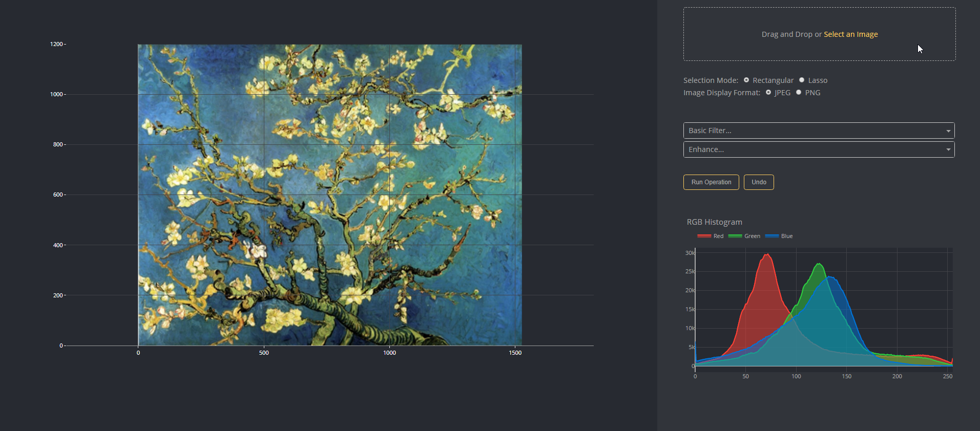Click the 25k label on histogram y-axis
Screen dimensions: 980x431
click(690, 271)
